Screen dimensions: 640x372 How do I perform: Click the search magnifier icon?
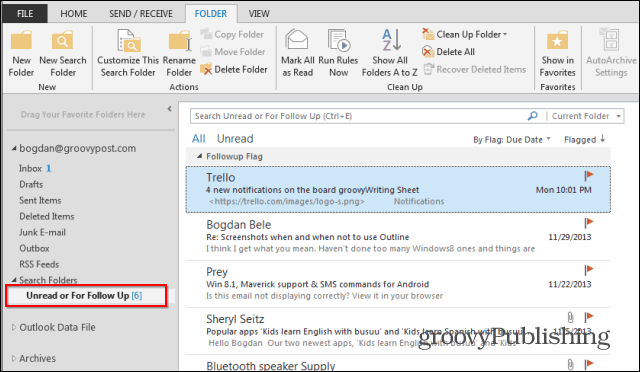pos(533,116)
